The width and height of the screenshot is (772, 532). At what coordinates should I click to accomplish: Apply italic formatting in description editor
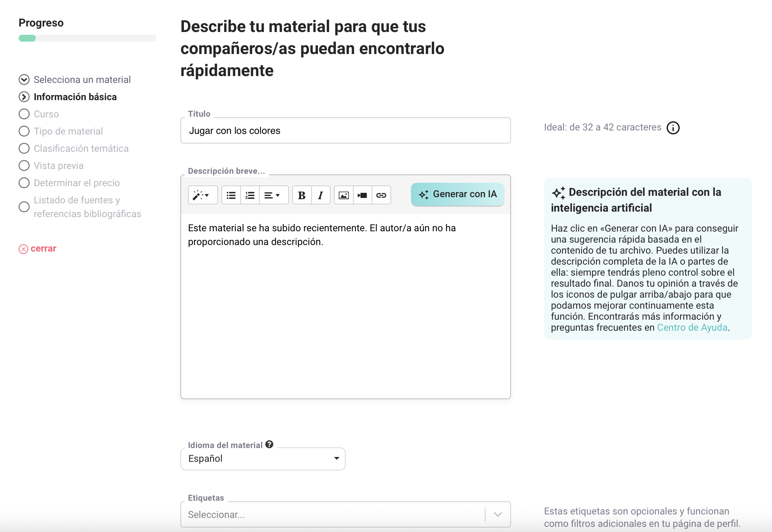pos(321,195)
